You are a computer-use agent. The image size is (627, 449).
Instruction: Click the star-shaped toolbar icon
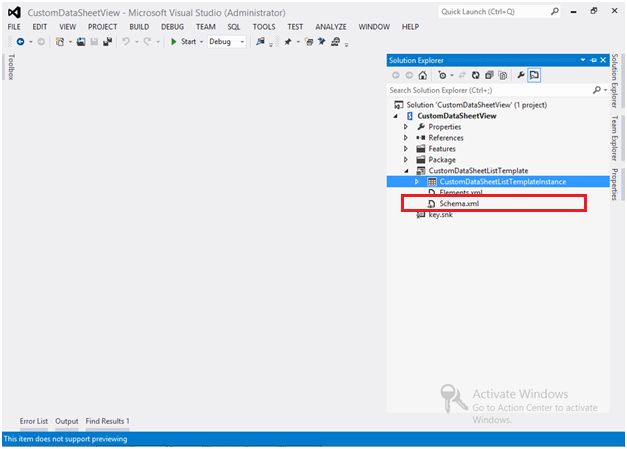321,42
